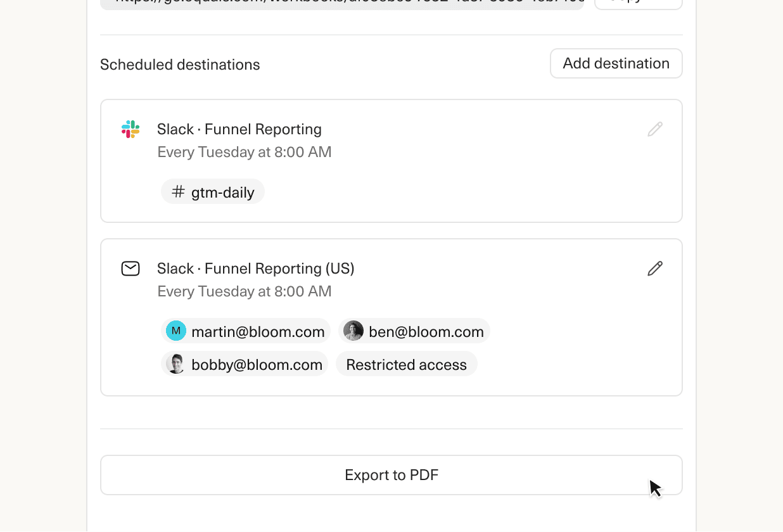The height and width of the screenshot is (532, 783).
Task: Click martin's teal avatar circle
Action: click(175, 330)
